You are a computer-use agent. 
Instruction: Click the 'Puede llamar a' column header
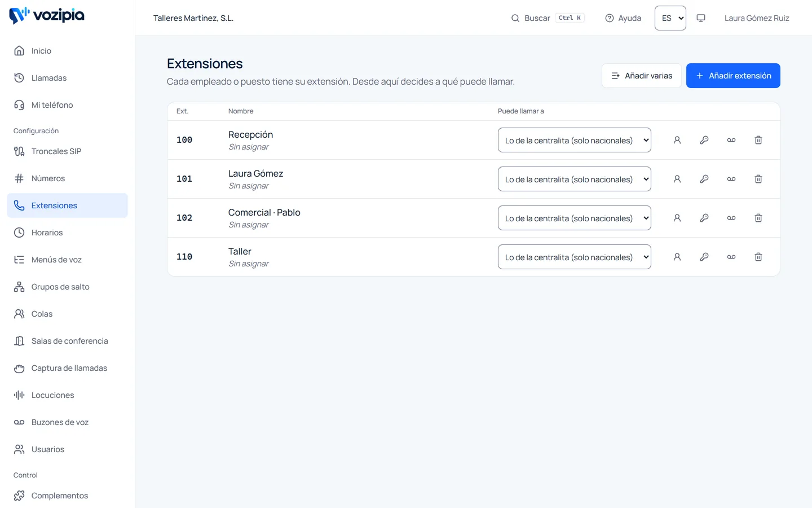tap(520, 111)
